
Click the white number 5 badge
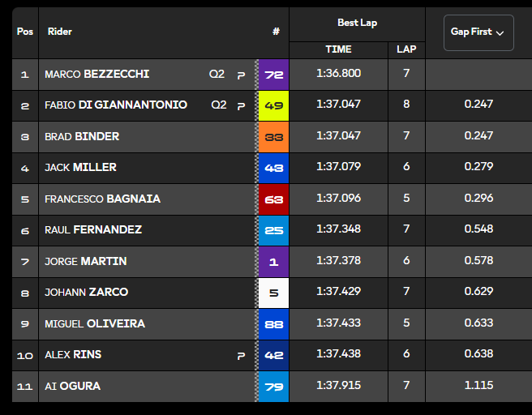273,293
